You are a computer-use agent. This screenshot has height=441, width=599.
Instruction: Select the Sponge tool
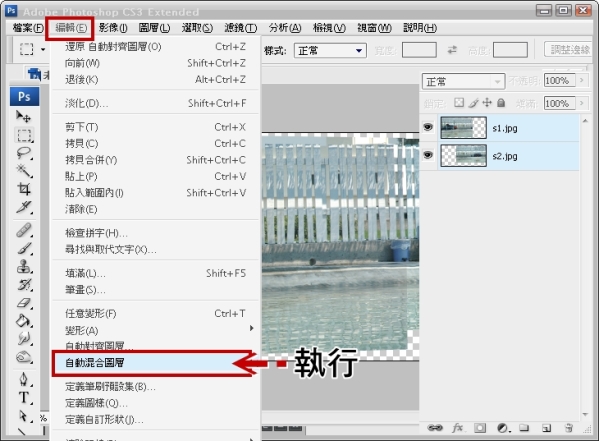pyautogui.click(x=24, y=357)
